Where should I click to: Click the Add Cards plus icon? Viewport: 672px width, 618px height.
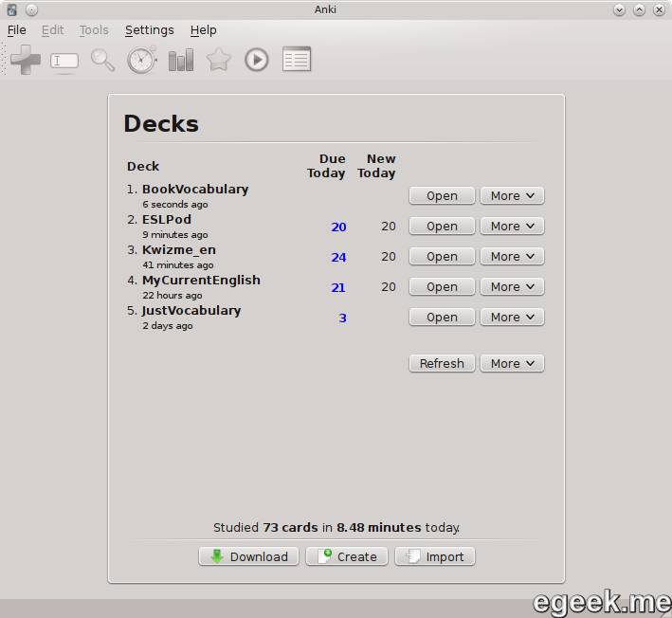tap(26, 60)
